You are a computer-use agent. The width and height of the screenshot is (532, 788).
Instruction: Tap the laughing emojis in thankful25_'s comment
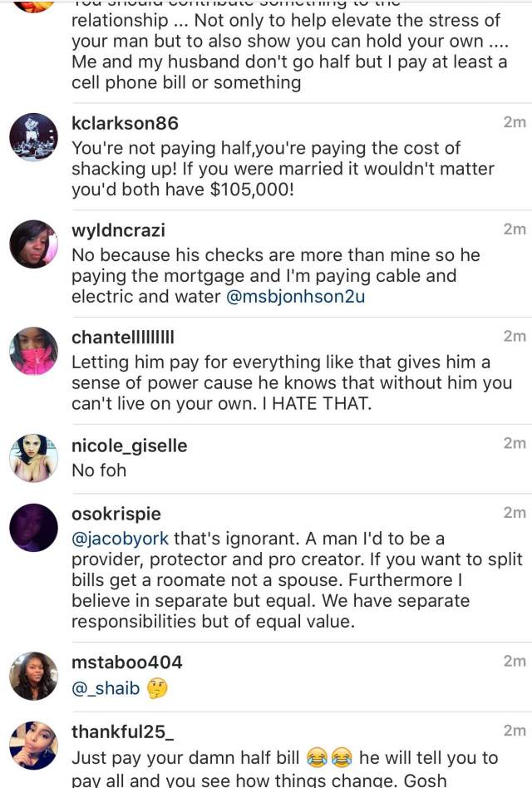(x=327, y=758)
